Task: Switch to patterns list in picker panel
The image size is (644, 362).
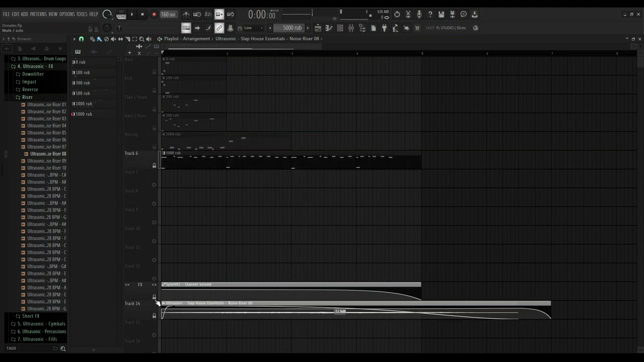Action: pyautogui.click(x=77, y=52)
